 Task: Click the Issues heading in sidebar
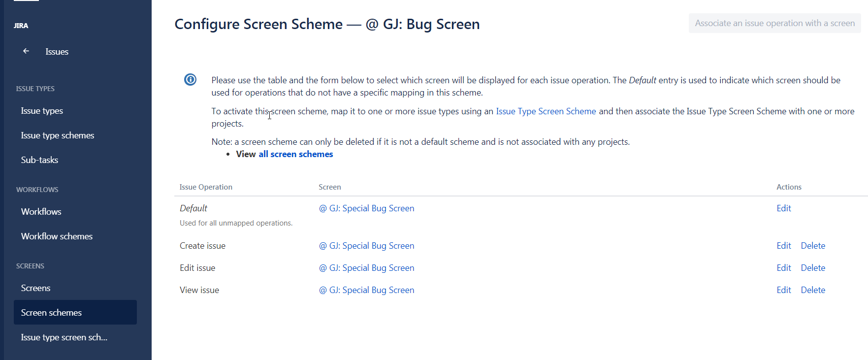pyautogui.click(x=57, y=52)
